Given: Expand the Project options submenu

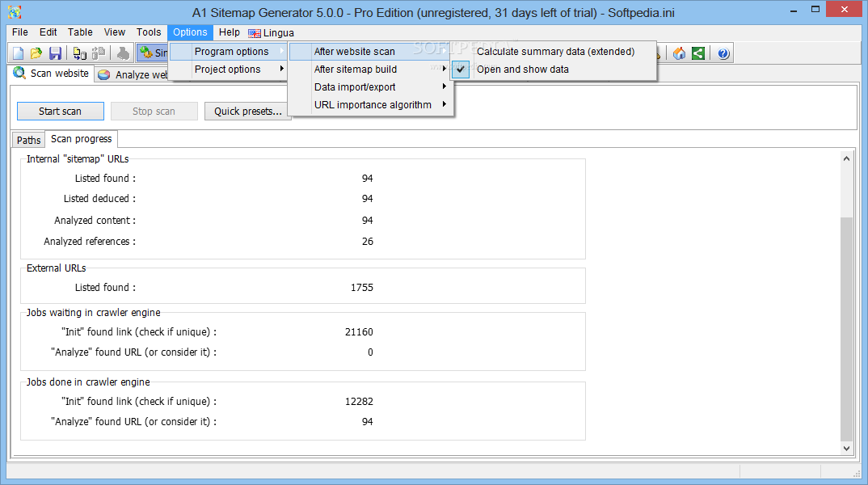Looking at the screenshot, I should [228, 70].
